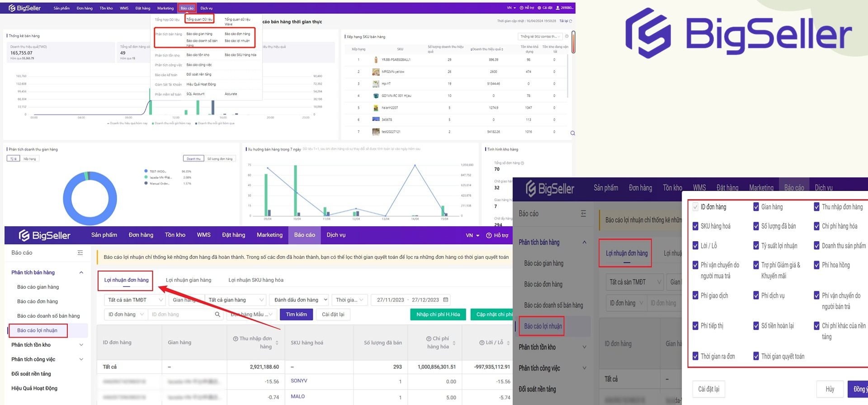The height and width of the screenshot is (405, 868).
Task: Click the Tải lại refresh icon
Action: click(x=571, y=21)
